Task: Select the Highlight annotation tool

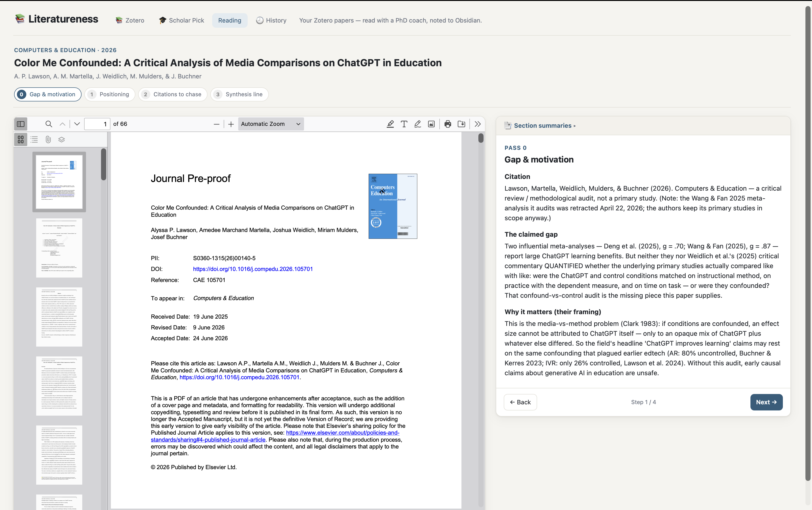Action: coord(390,124)
